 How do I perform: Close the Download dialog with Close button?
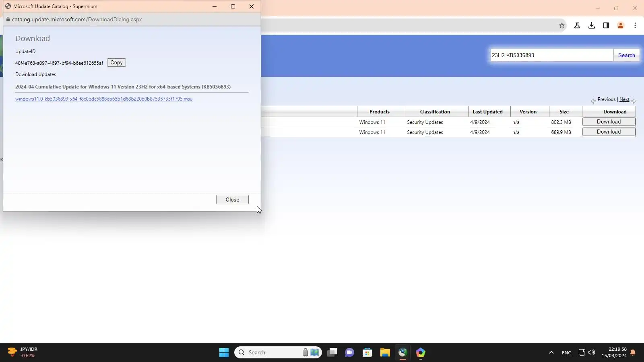[232, 200]
